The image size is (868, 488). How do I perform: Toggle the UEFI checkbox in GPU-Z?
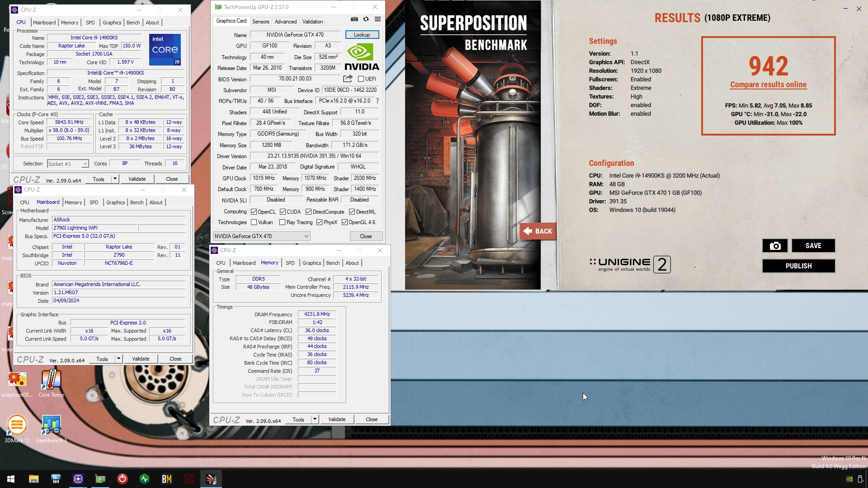(361, 79)
